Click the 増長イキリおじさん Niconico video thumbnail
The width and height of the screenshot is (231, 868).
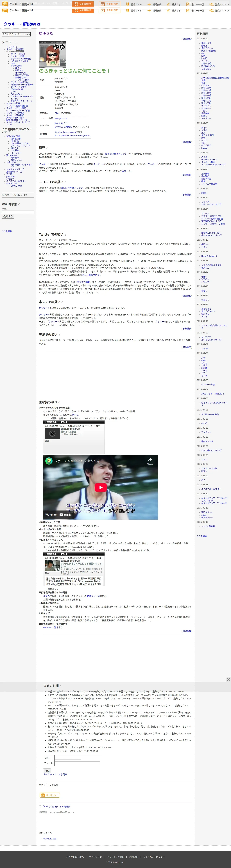52,566
